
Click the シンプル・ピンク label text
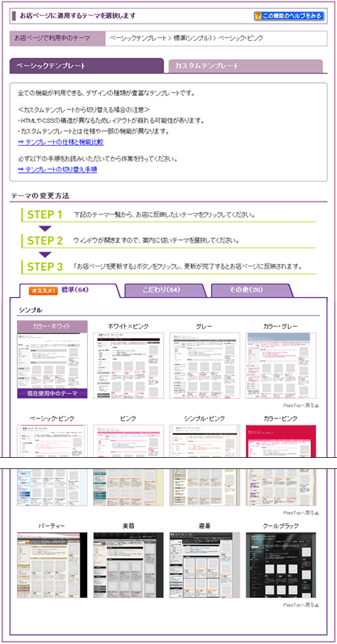click(x=205, y=418)
